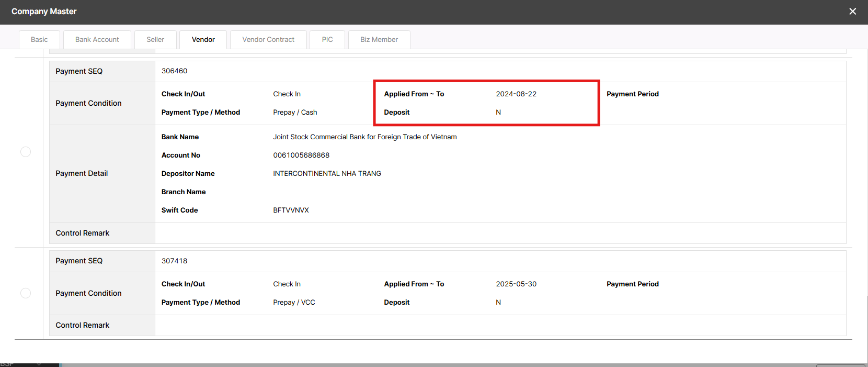Click the Vietnam bank name text
Image resolution: width=868 pixels, height=367 pixels.
pyautogui.click(x=364, y=137)
